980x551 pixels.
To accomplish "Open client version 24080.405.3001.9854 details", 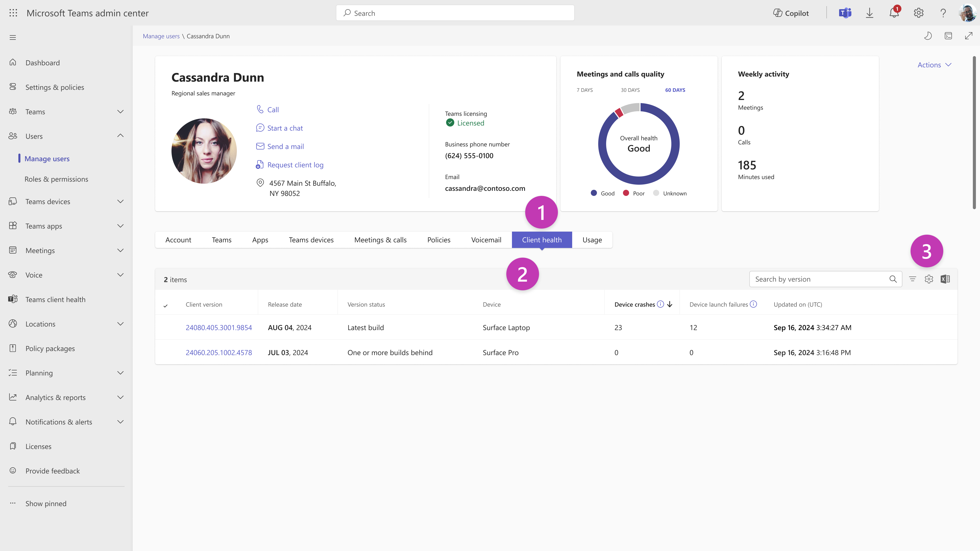I will 219,327.
